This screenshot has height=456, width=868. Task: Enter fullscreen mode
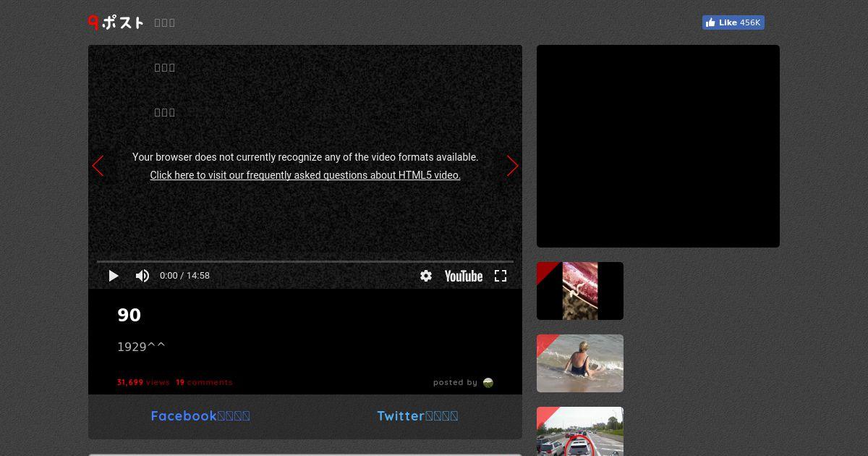[x=501, y=276]
